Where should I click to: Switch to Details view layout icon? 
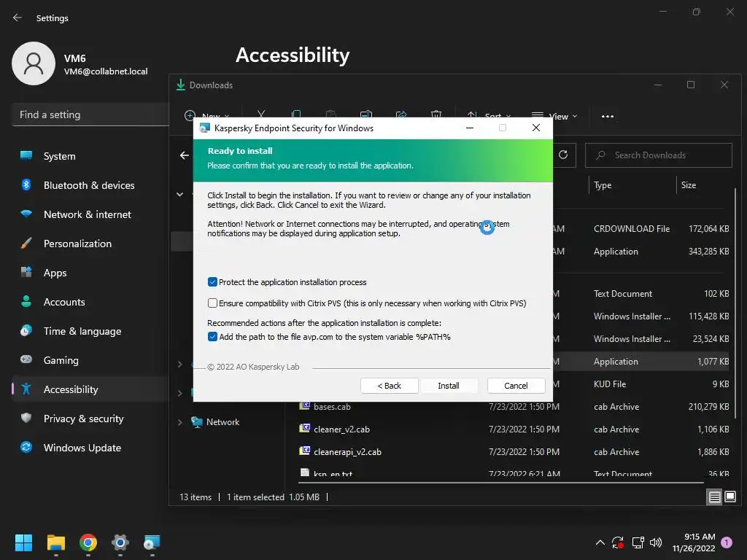(x=715, y=497)
